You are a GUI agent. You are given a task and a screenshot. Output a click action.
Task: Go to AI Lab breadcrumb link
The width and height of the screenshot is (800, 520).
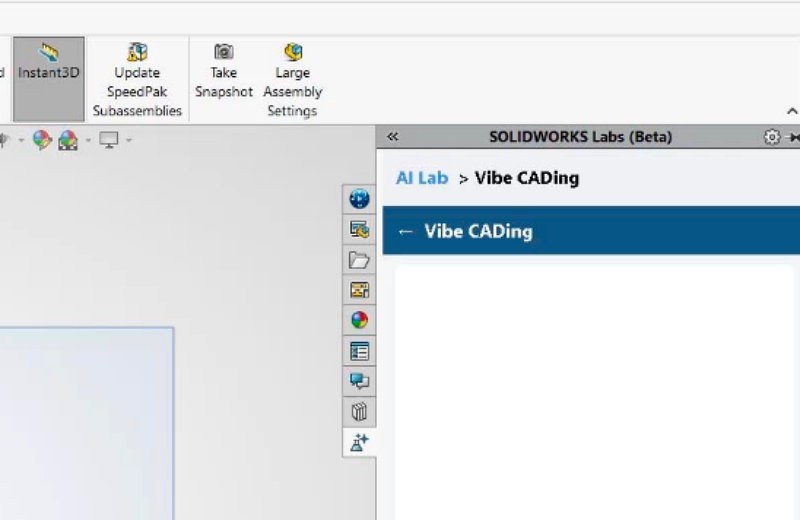click(x=422, y=178)
